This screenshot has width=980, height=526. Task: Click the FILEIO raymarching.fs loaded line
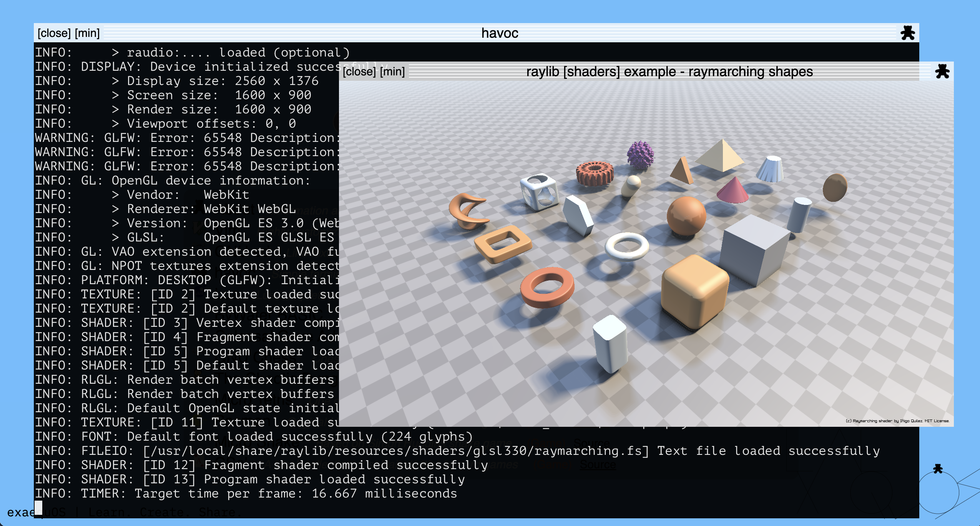tap(457, 451)
